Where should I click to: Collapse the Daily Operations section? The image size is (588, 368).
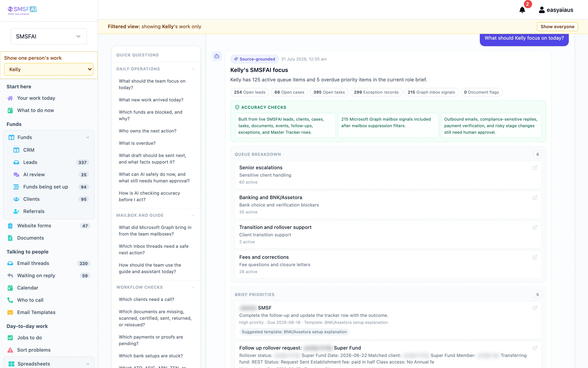[x=193, y=69]
